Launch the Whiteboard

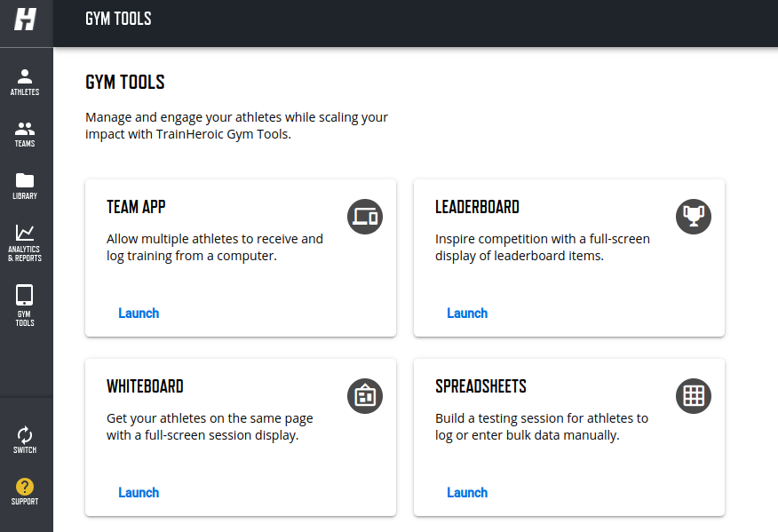pos(139,492)
